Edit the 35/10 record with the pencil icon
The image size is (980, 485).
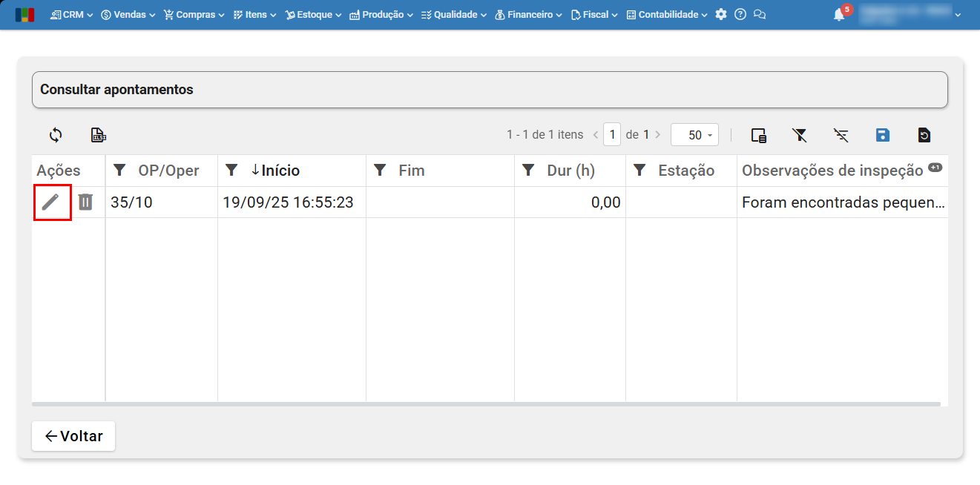point(50,202)
